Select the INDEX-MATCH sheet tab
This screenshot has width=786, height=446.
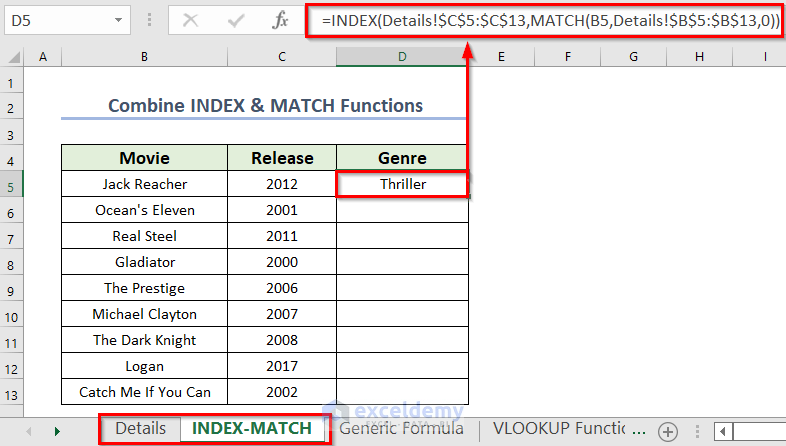tap(251, 429)
